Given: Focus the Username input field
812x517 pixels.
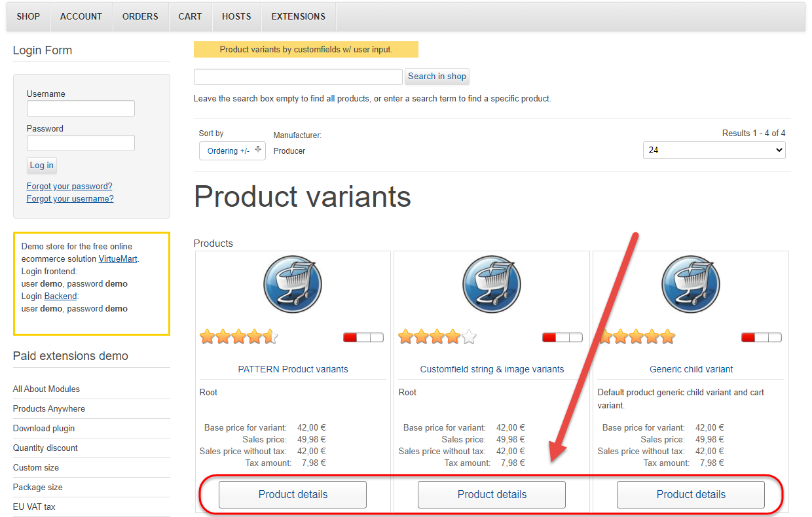Looking at the screenshot, I should 81,109.
